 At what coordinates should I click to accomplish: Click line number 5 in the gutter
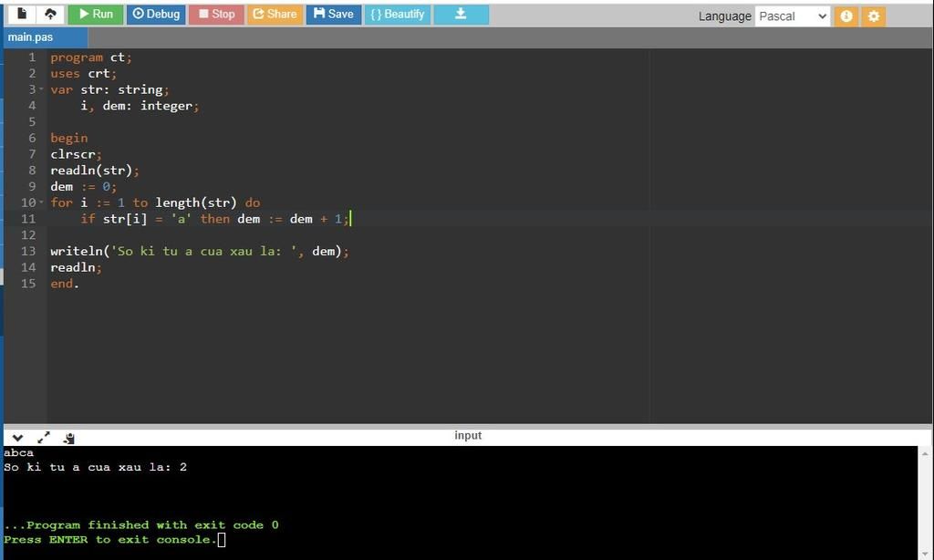click(32, 121)
